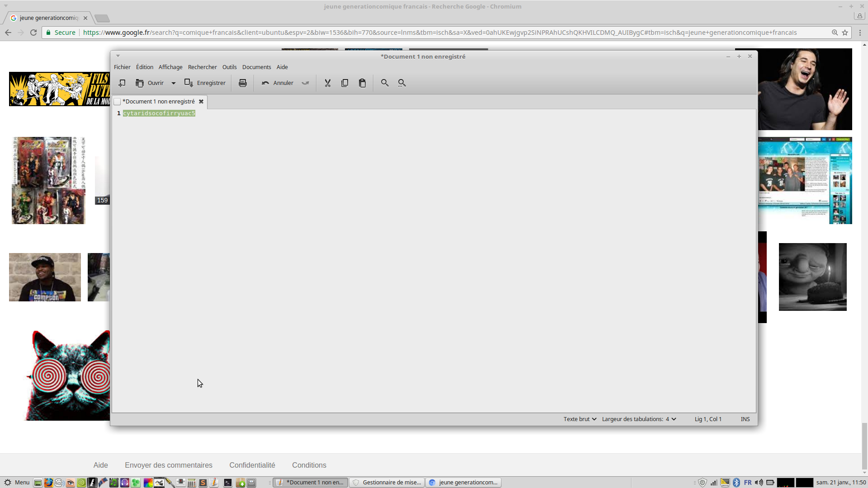Click the hypnotic cat image thumbnail
This screenshot has width=868, height=488.
point(68,375)
